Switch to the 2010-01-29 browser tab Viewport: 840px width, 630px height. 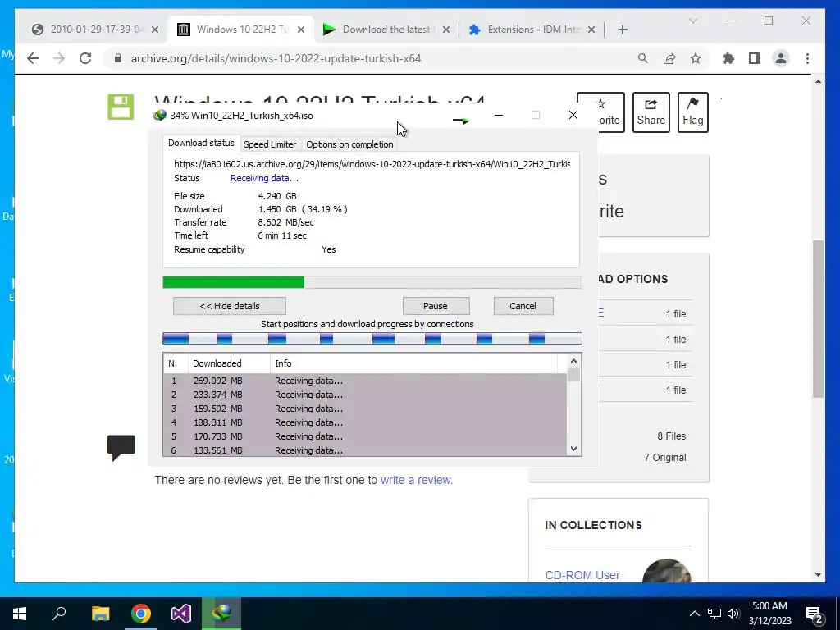[x=94, y=30]
